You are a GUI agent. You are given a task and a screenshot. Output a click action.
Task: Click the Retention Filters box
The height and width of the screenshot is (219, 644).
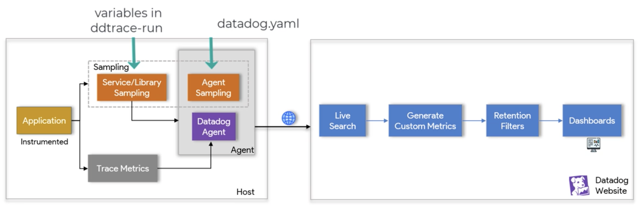[513, 121]
